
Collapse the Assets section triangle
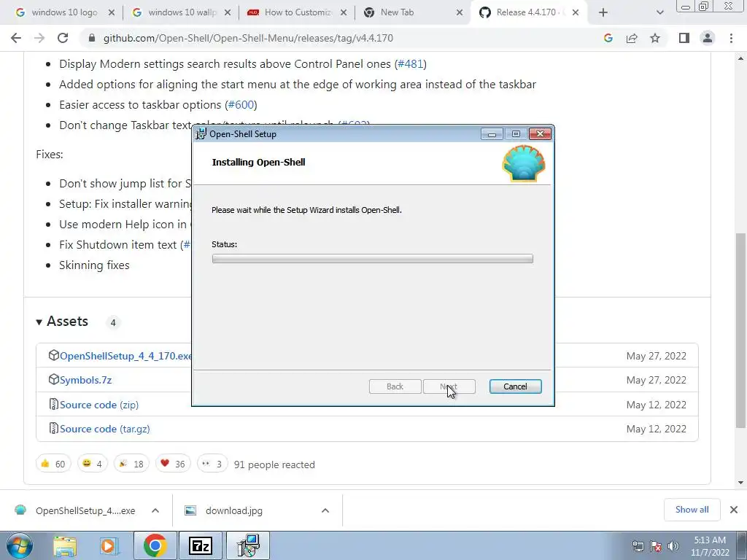click(x=39, y=322)
